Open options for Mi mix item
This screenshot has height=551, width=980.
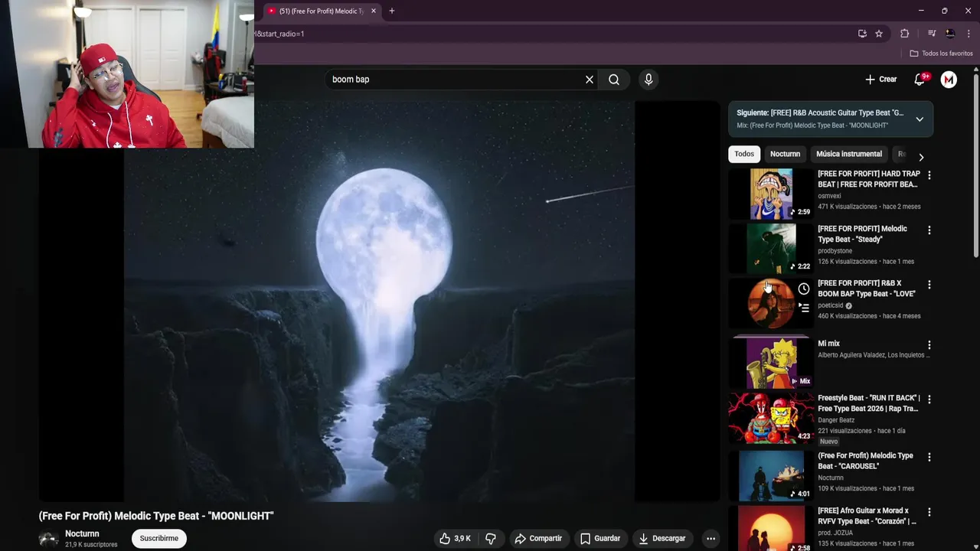pyautogui.click(x=929, y=345)
